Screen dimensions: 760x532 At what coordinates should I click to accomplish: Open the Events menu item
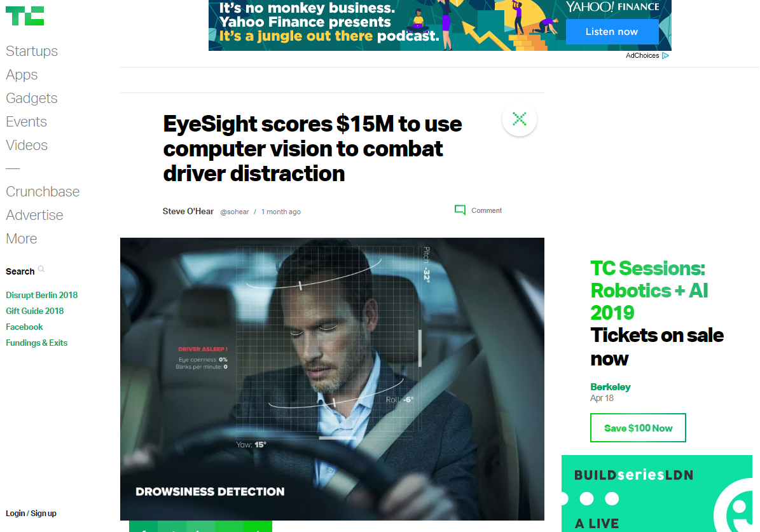[x=26, y=121]
